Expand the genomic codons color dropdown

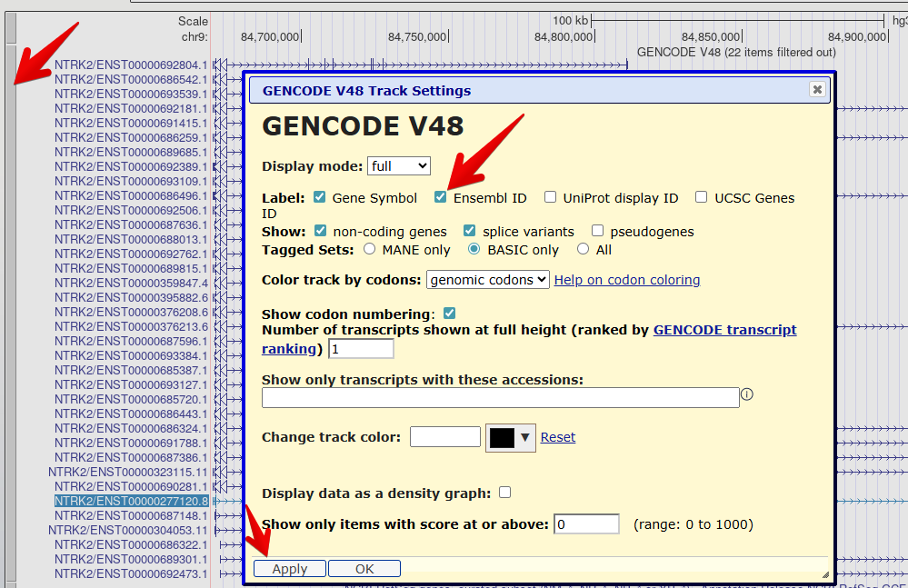click(x=488, y=280)
